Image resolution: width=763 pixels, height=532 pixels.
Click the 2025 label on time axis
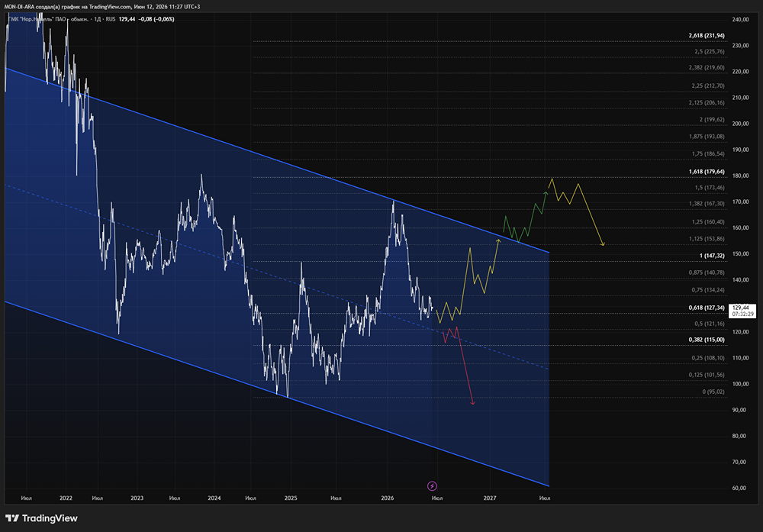(291, 498)
